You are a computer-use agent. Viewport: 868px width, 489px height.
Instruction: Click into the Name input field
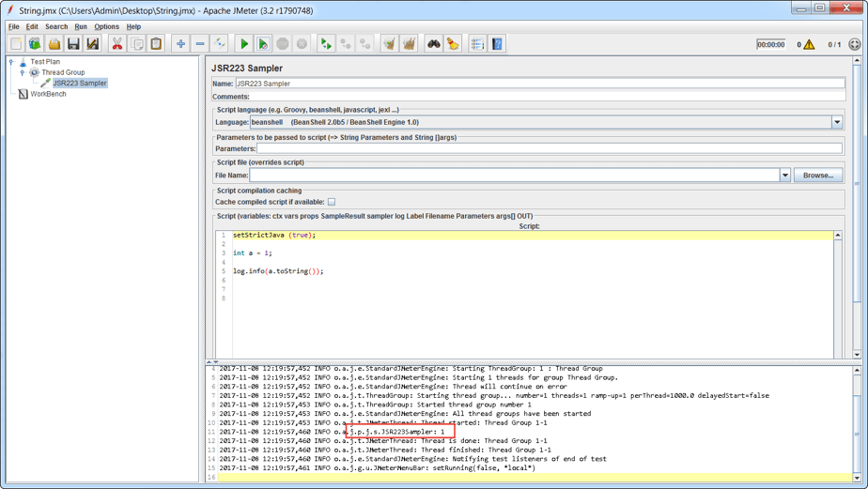[540, 84]
